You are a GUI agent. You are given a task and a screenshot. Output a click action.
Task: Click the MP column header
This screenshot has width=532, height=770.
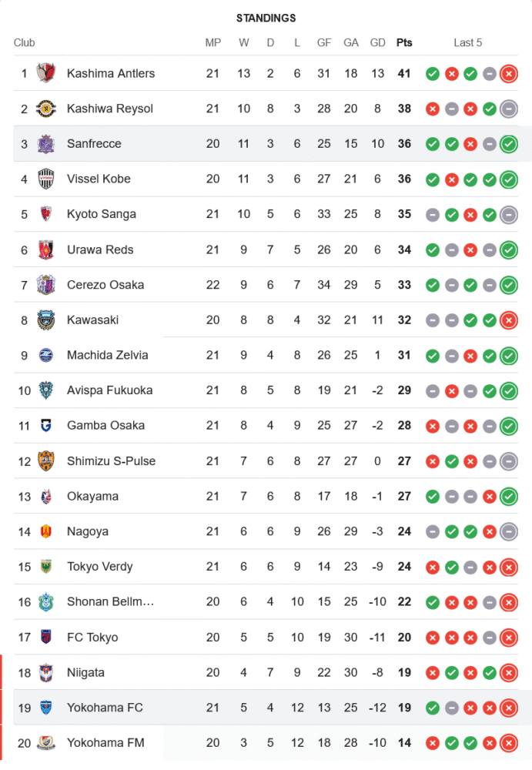coord(213,42)
